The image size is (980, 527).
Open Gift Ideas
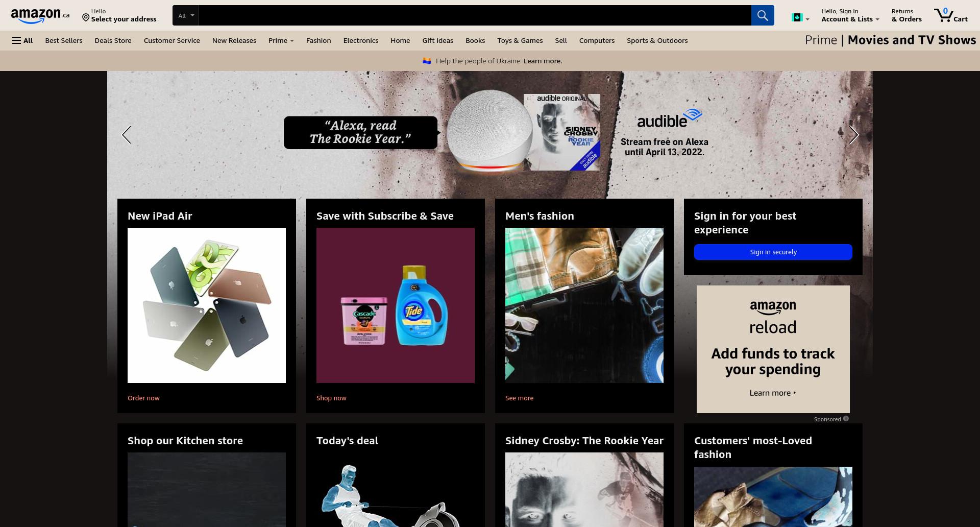tap(437, 40)
